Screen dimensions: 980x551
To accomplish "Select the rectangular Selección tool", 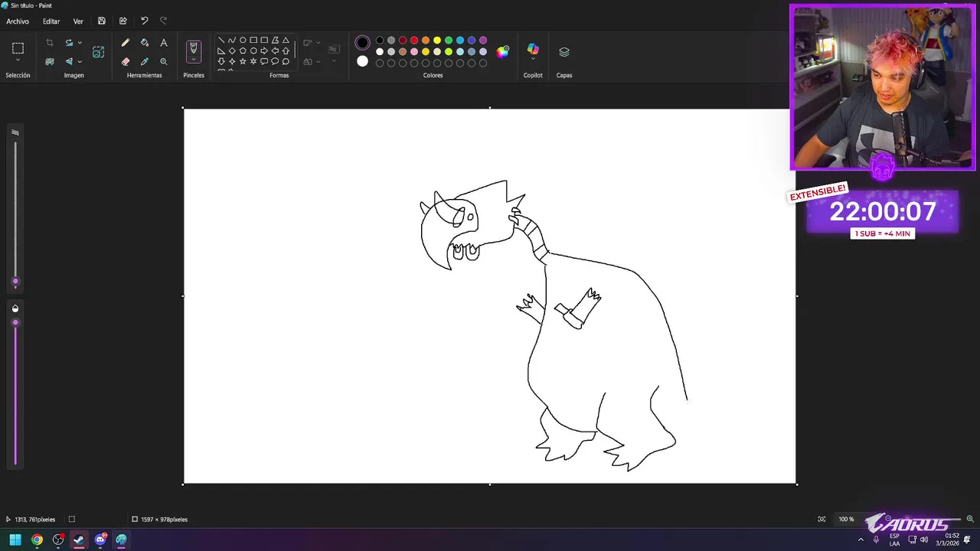I will click(18, 48).
